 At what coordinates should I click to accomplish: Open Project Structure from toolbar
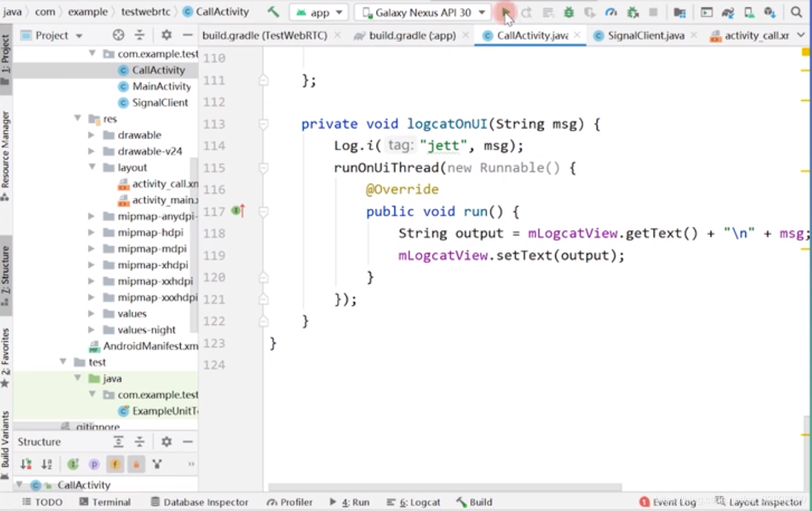(680, 12)
